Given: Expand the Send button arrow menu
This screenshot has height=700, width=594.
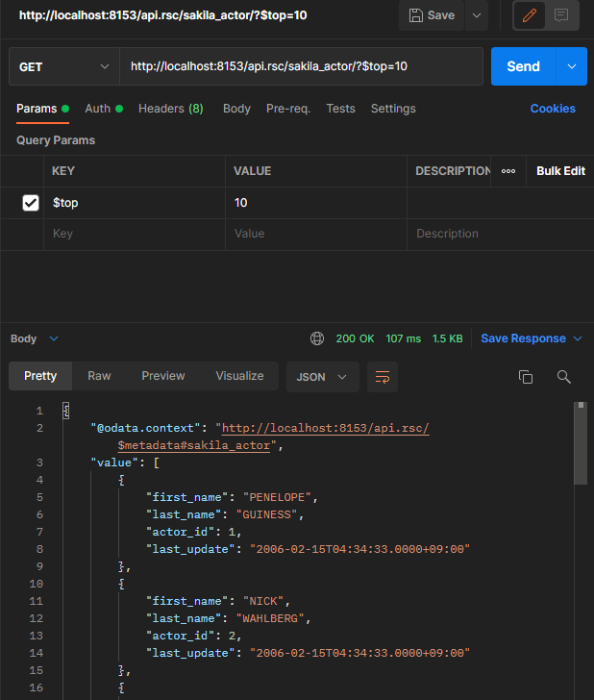Looking at the screenshot, I should [573, 66].
